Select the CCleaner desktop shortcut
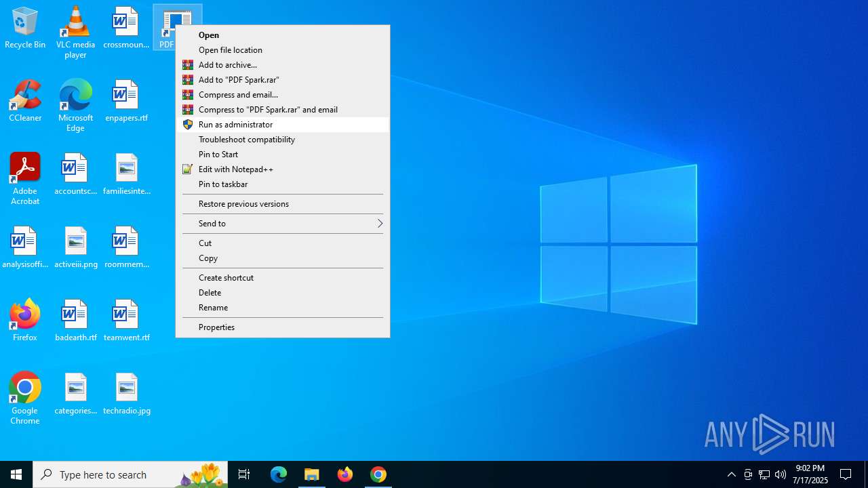 pos(25,102)
